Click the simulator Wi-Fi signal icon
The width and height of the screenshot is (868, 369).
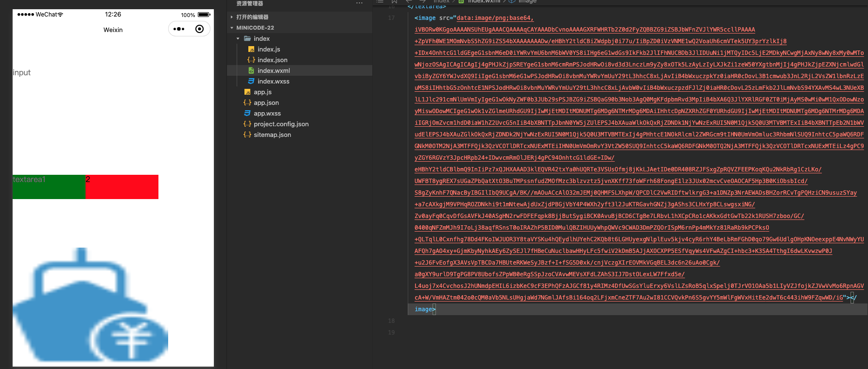tap(61, 15)
